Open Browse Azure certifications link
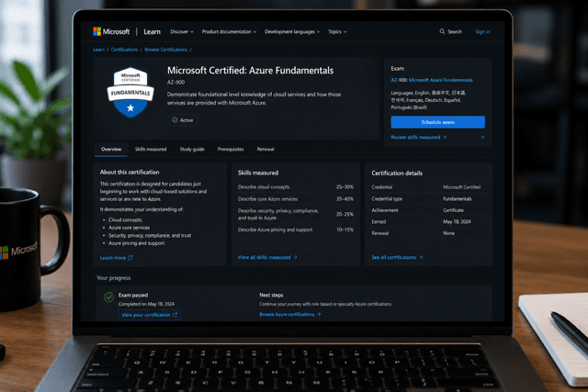Screen dimensions: 588x392 [x=290, y=314]
